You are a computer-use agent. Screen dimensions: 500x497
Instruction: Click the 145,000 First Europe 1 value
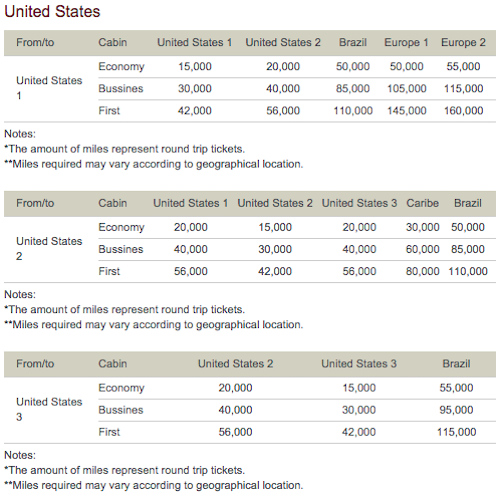click(x=407, y=110)
